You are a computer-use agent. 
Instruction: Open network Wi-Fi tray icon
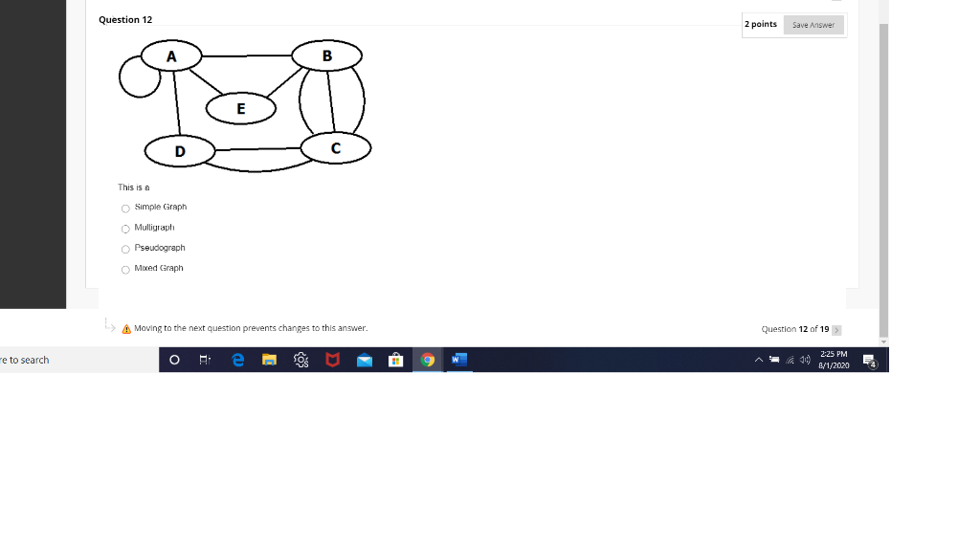coord(790,360)
